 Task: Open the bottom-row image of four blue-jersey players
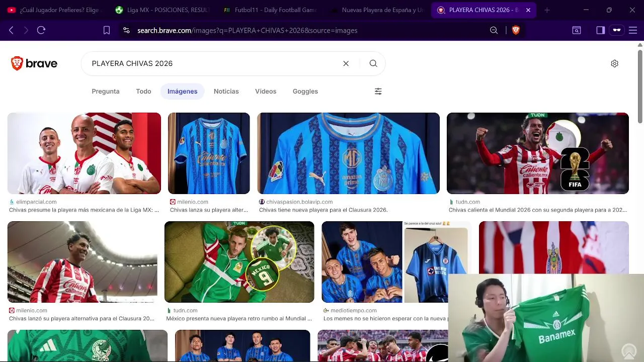[x=243, y=346]
